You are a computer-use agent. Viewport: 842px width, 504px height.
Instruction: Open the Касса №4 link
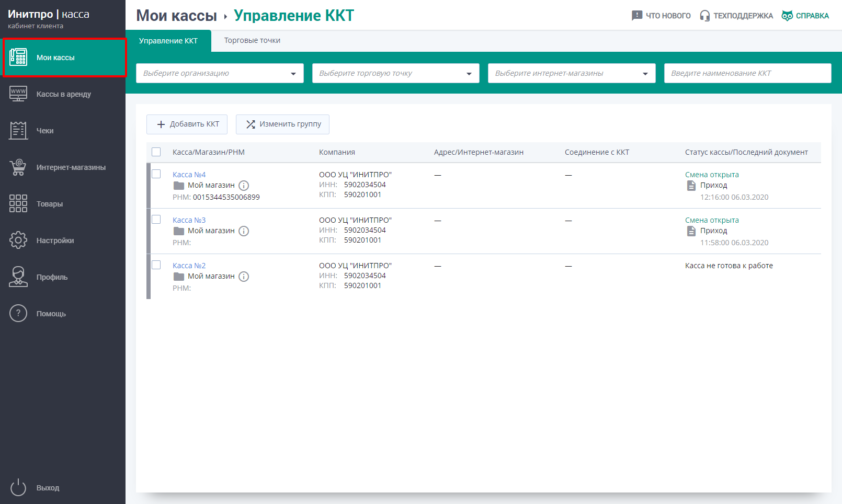coord(189,175)
